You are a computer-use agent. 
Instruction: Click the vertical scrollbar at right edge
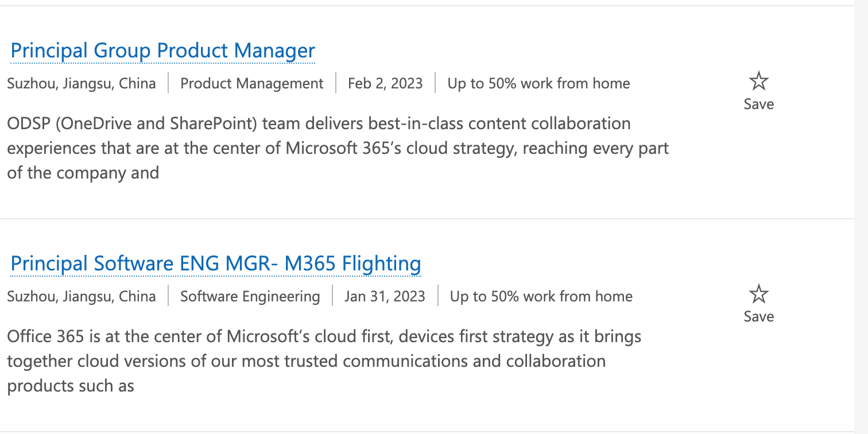(x=861, y=217)
